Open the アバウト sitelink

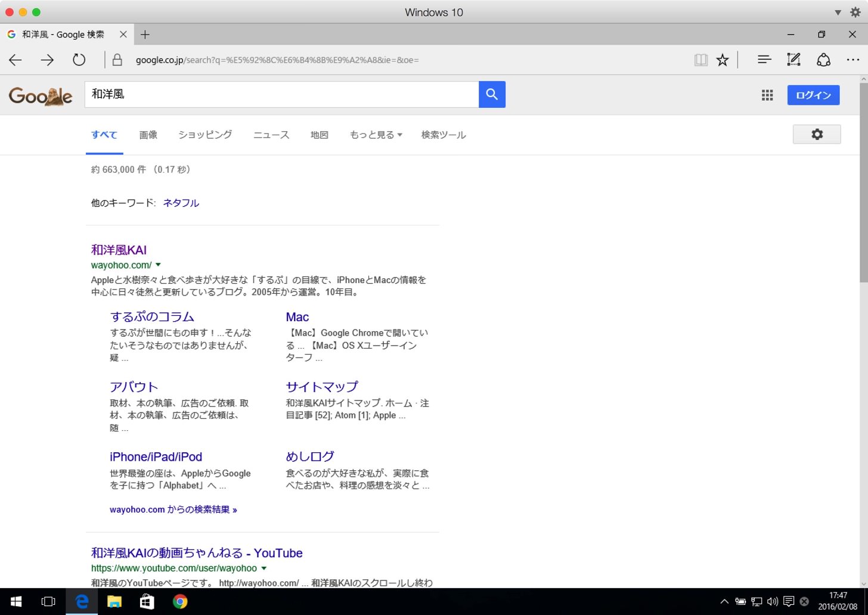[x=134, y=387]
